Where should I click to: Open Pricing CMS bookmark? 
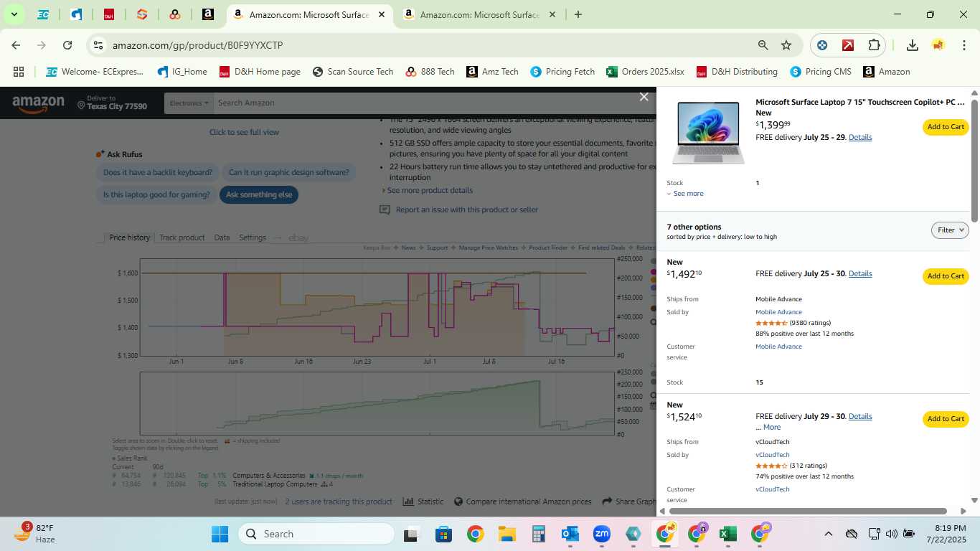click(821, 72)
